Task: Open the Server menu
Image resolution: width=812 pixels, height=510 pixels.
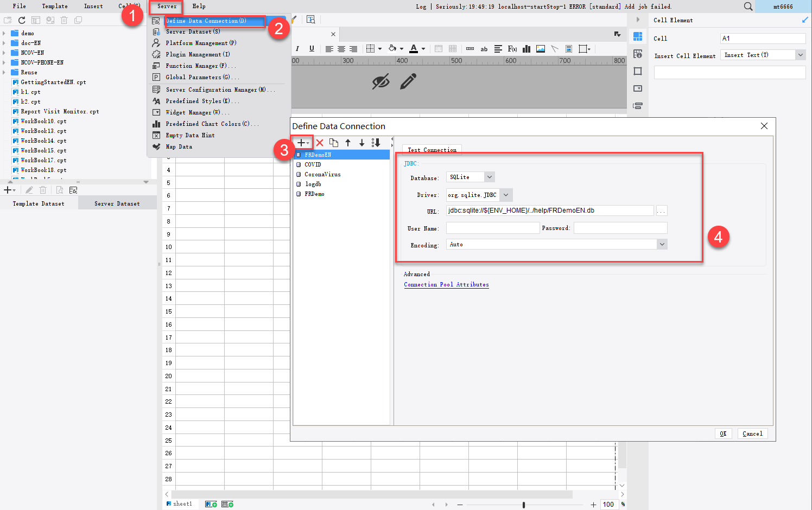Action: click(166, 6)
